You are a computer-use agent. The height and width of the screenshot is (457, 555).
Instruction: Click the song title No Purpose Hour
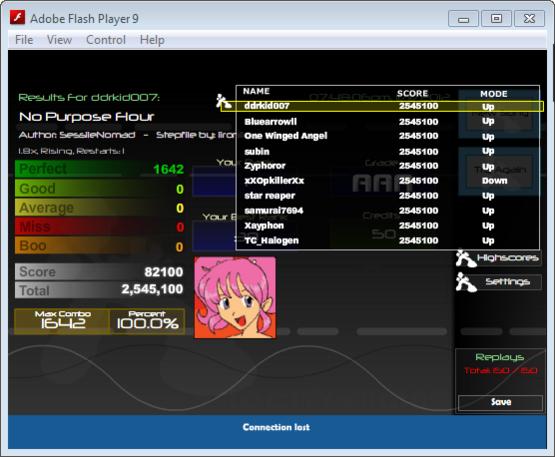click(87, 117)
